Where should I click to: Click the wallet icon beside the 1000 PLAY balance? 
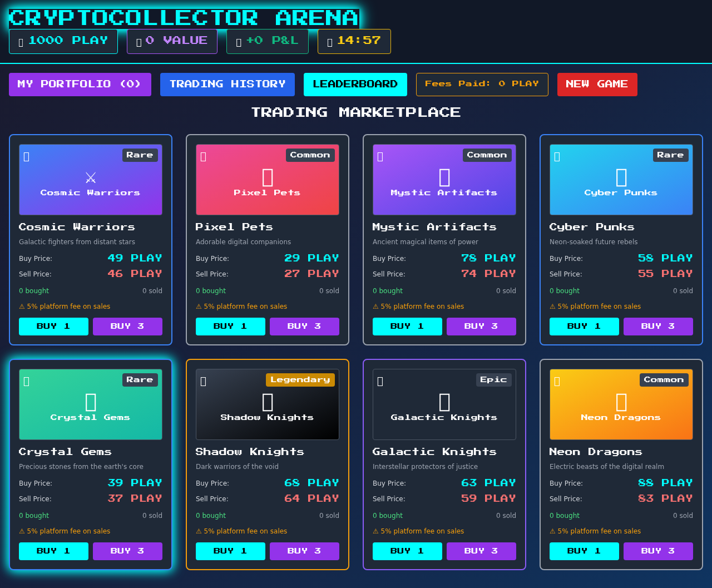tap(20, 40)
